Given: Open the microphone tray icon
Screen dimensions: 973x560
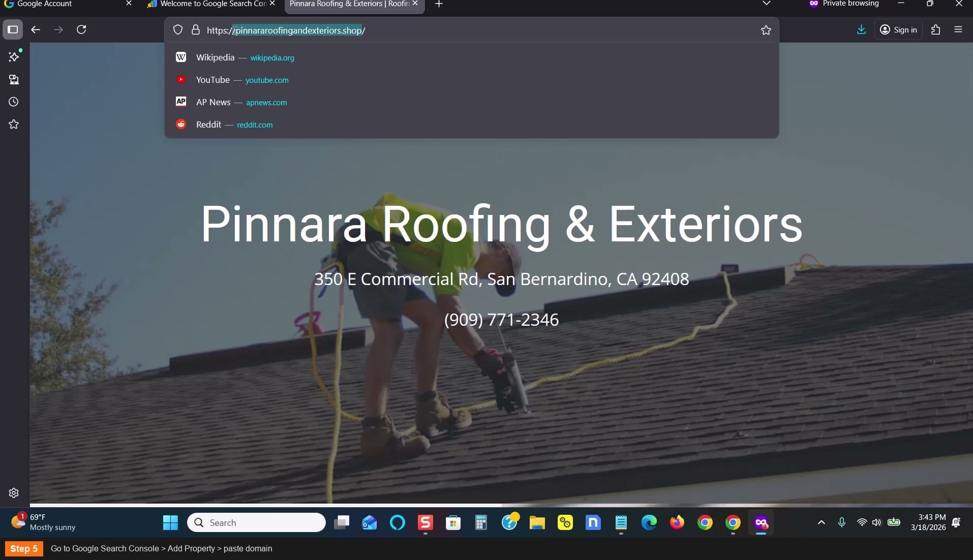Looking at the screenshot, I should point(842,522).
